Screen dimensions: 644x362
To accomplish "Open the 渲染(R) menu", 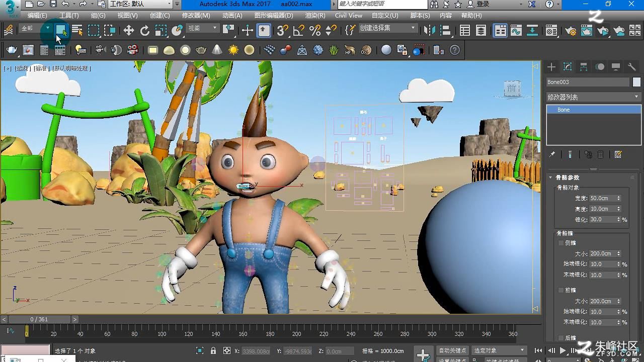I will pyautogui.click(x=315, y=16).
